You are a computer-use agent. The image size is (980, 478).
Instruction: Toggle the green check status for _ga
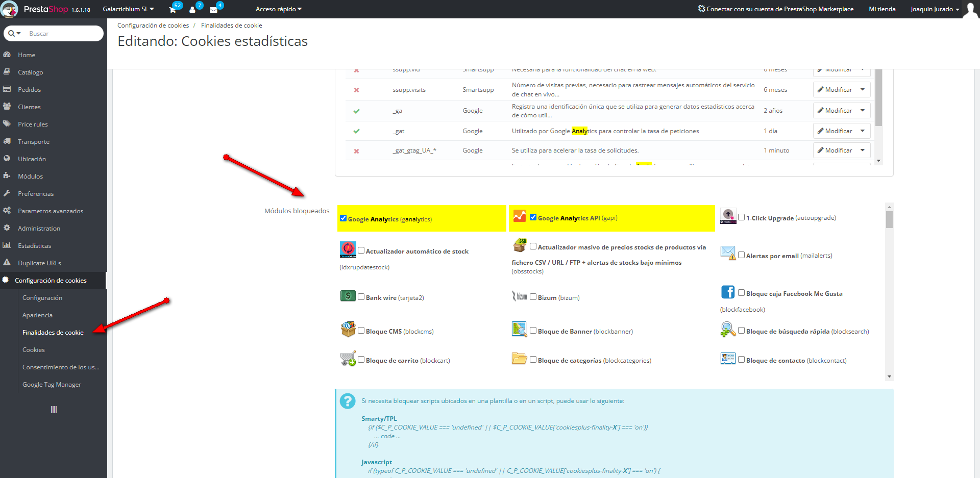(x=356, y=111)
